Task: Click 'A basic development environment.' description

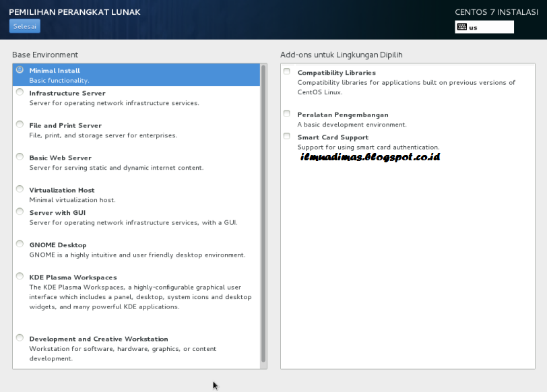Action: pyautogui.click(x=352, y=125)
